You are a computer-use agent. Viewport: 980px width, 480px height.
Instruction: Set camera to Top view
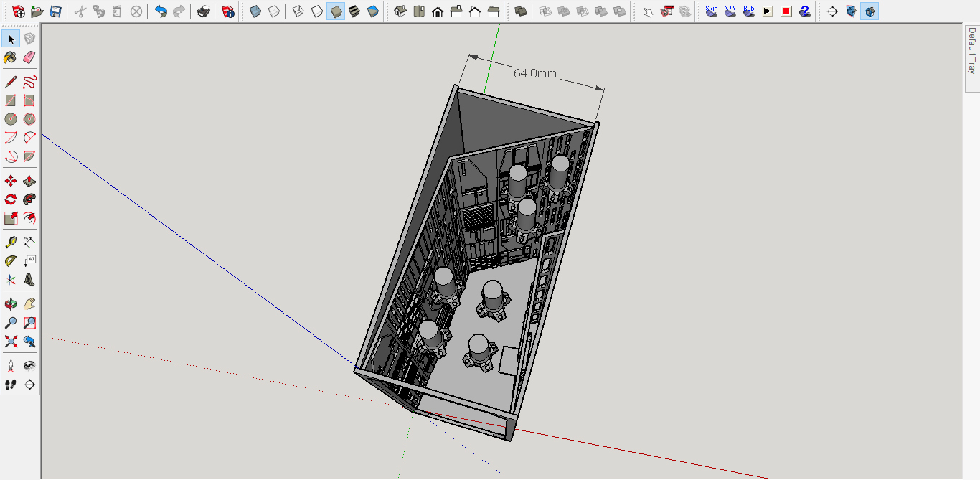pos(419,11)
